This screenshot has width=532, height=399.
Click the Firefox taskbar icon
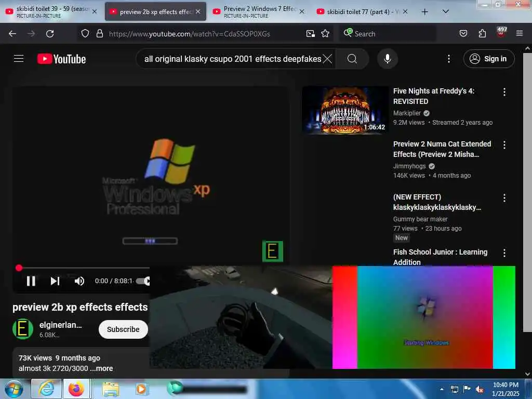point(77,389)
